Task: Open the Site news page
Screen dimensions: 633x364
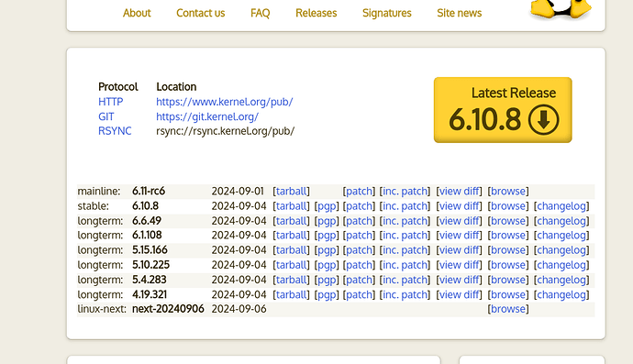Action: click(459, 13)
